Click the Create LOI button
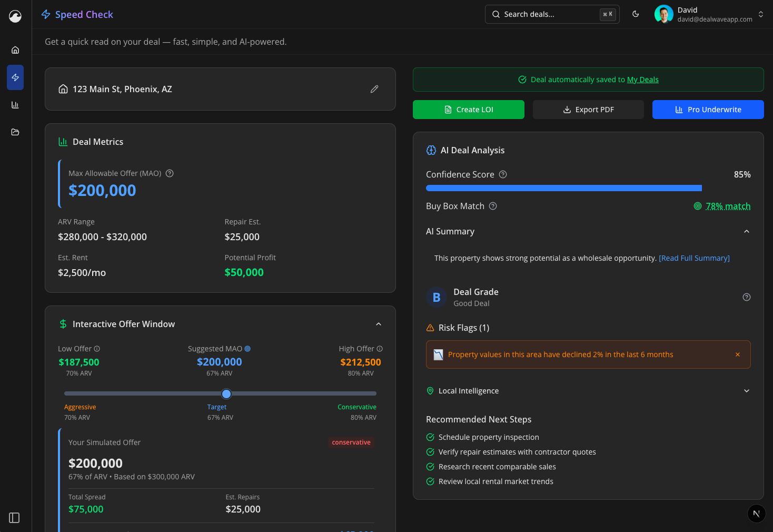This screenshot has width=773, height=532. [468, 110]
